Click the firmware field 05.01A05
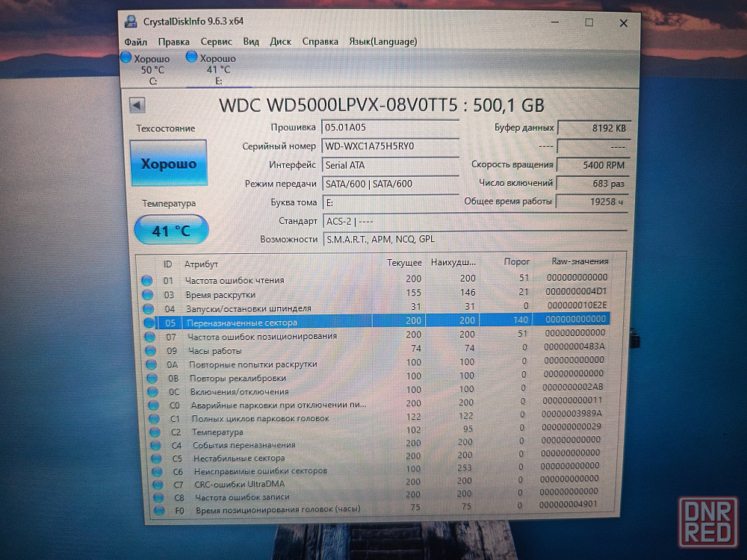Screen dimensions: 747x560 [390, 128]
